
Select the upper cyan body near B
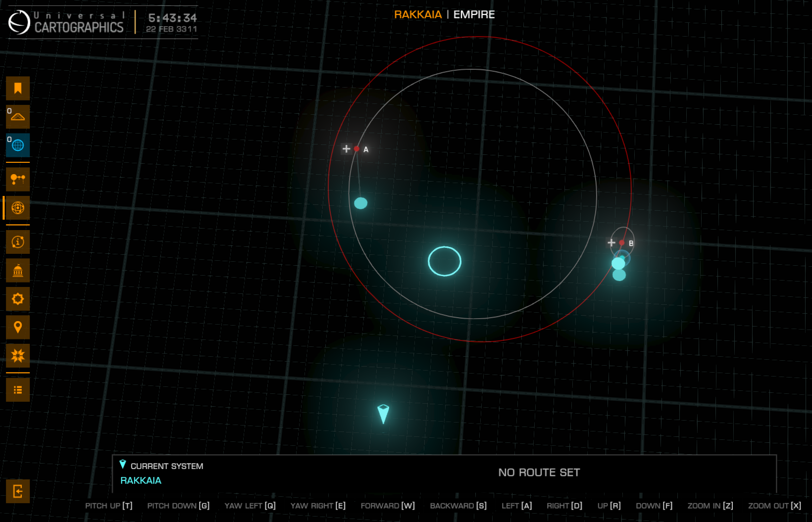pos(618,263)
